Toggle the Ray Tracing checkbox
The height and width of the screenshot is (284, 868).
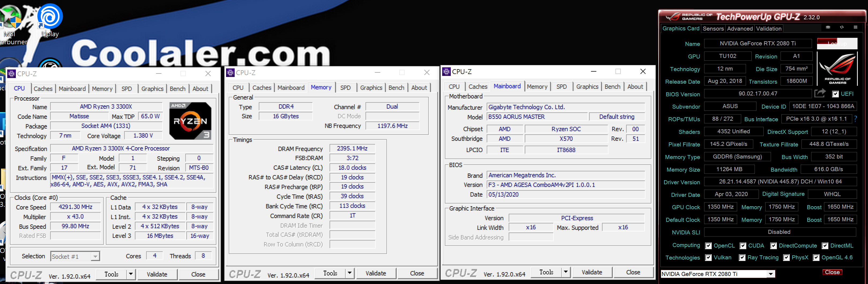pos(742,258)
